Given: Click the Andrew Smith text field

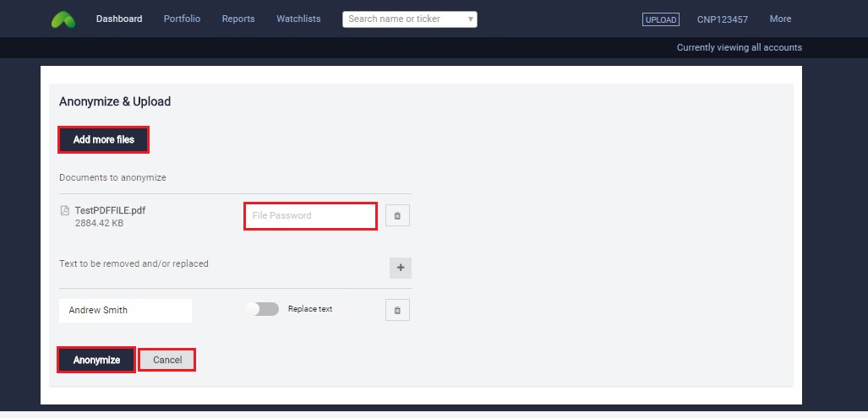Looking at the screenshot, I should point(126,310).
